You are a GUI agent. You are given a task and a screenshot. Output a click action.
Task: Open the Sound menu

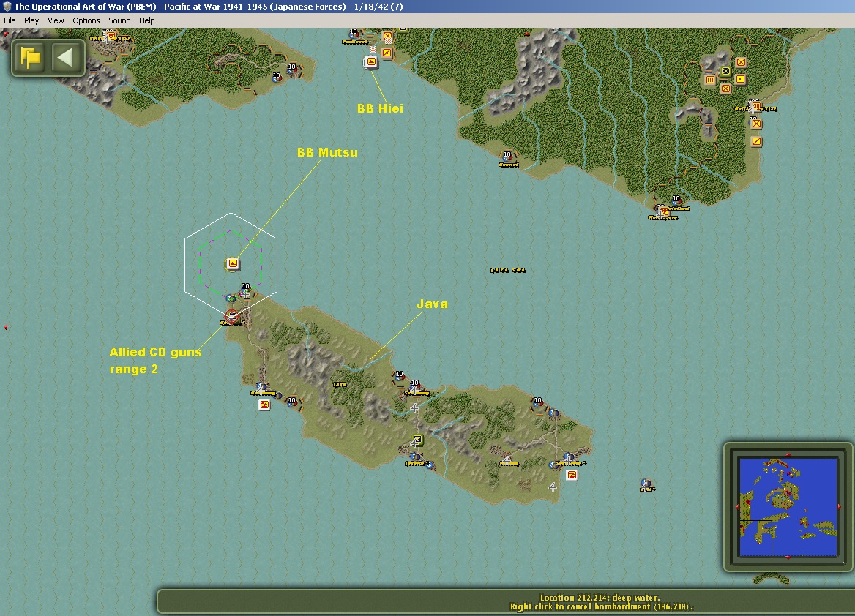click(x=119, y=20)
